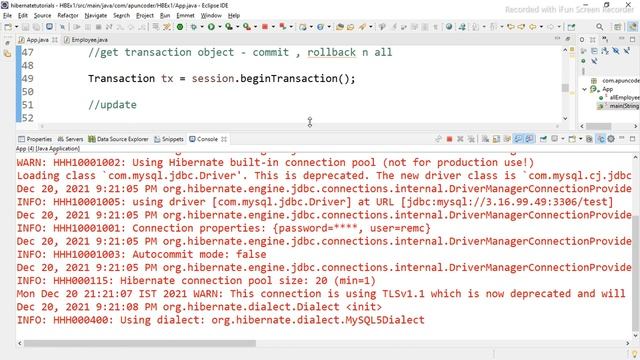Click the terminal monitor icon in toolbar
The width and height of the screenshot is (640, 360).
(x=49, y=27)
